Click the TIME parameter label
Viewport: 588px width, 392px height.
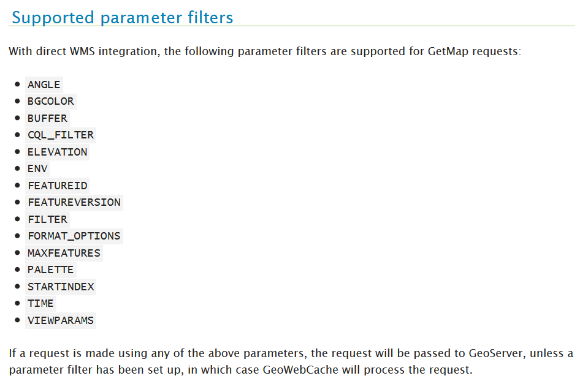coord(40,304)
